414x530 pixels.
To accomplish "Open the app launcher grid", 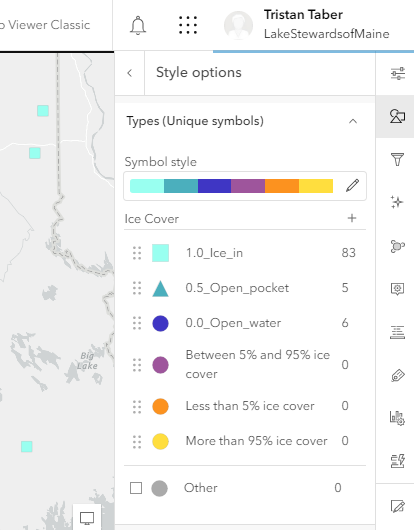I will [x=188, y=25].
